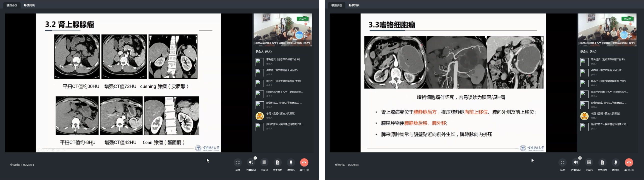Open 音量控制 volume control in left window
644x180 pixels.
(251, 162)
